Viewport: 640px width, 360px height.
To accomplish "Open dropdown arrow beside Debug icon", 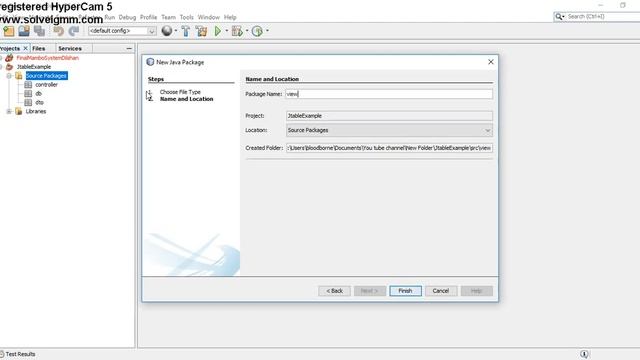I will [247, 31].
